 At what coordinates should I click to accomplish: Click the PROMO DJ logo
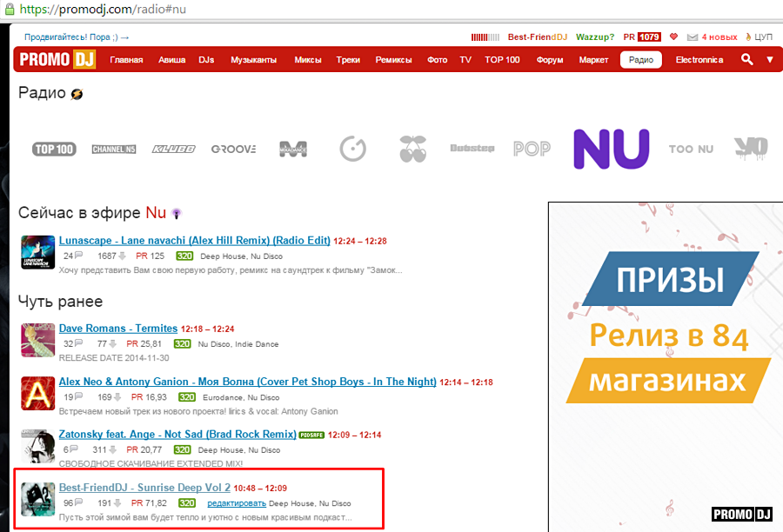pyautogui.click(x=57, y=60)
